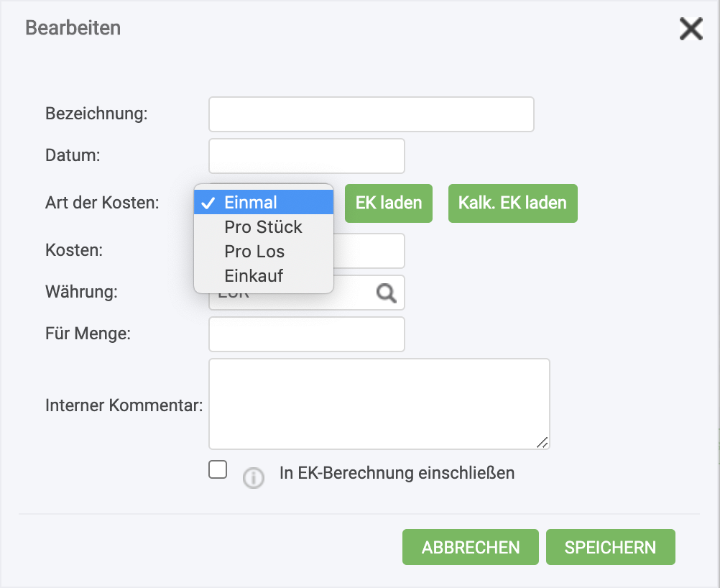Grab the comment box resize handle
Image resolution: width=720 pixels, height=588 pixels.
(543, 443)
